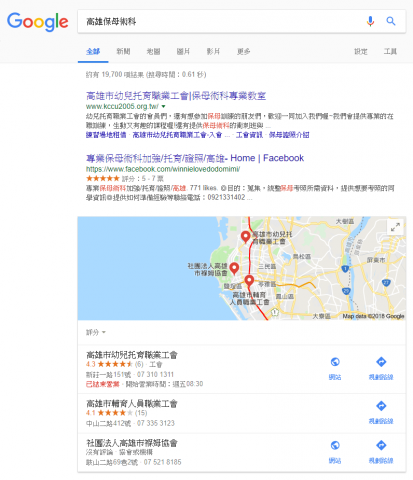Open 設定 search settings
The width and height of the screenshot is (413, 480).
[361, 51]
